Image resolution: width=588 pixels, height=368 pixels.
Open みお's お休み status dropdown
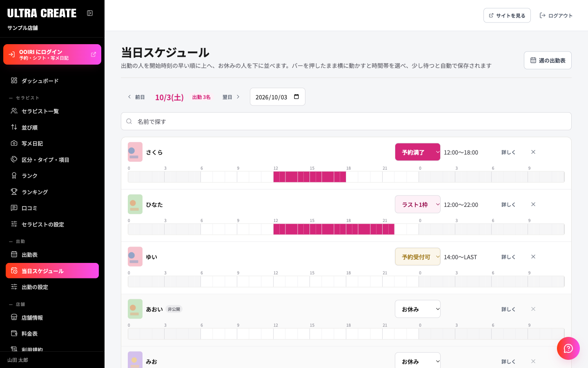click(418, 361)
